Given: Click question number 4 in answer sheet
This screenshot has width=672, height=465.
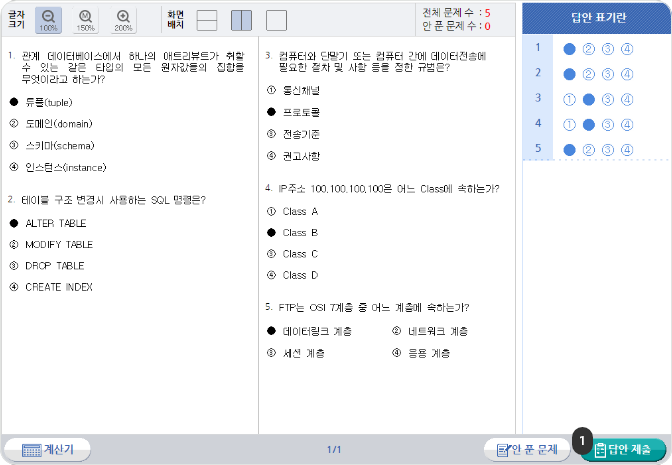Looking at the screenshot, I should [x=538, y=124].
